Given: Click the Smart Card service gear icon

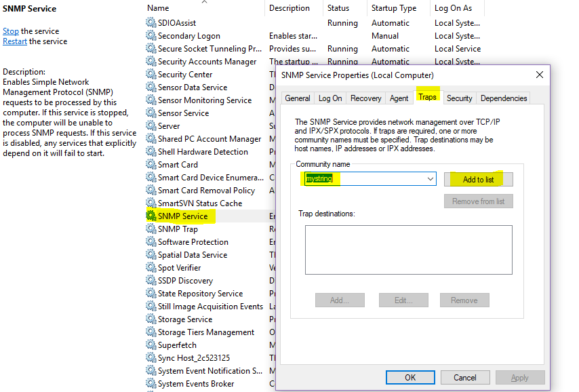Looking at the screenshot, I should point(151,164).
